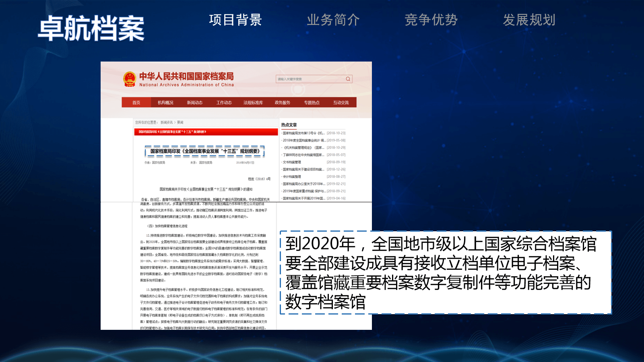Image resolution: width=644 pixels, height=362 pixels.
Task: Click the keyword search input field
Action: pyautogui.click(x=314, y=79)
